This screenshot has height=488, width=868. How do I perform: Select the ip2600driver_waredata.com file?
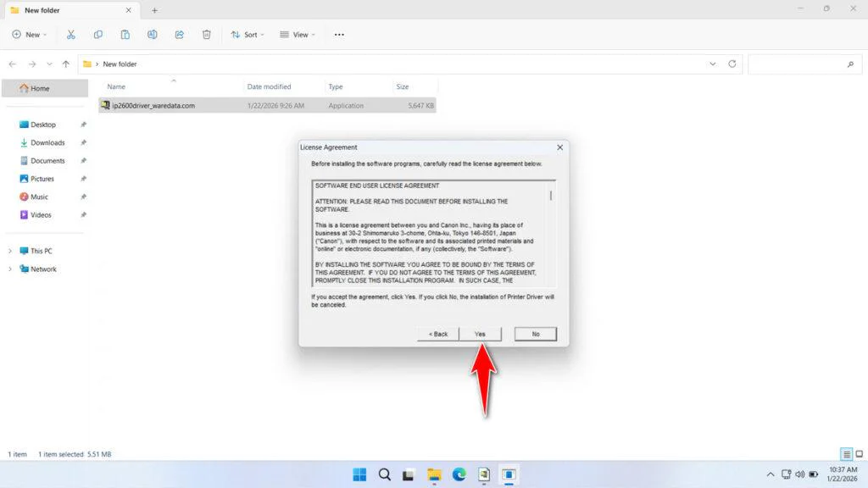point(154,105)
